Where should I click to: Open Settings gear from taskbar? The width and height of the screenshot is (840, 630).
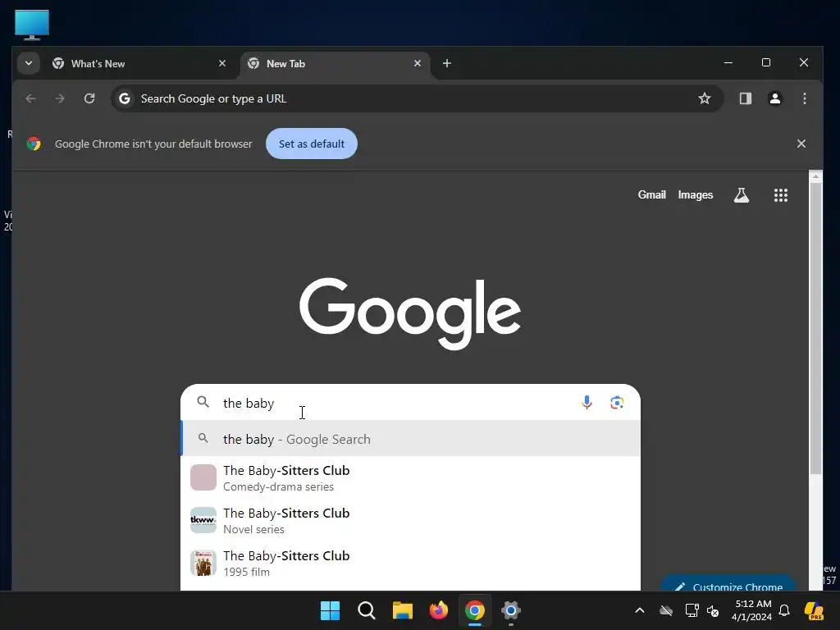511,610
